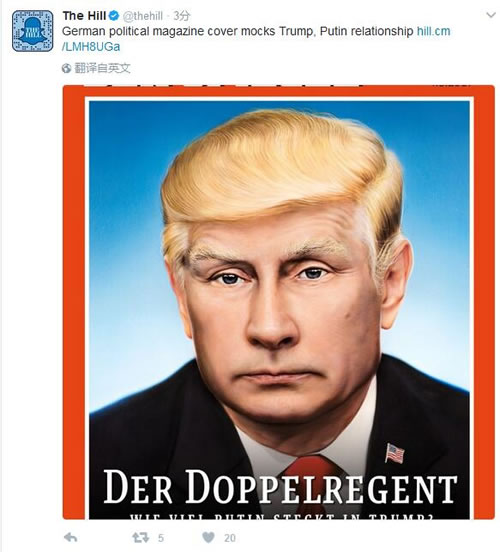Retweet using the retweet arrows icon

pyautogui.click(x=140, y=538)
